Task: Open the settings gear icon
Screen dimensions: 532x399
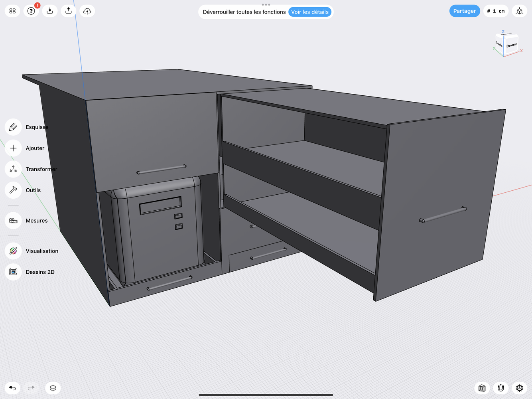Action: (519, 388)
